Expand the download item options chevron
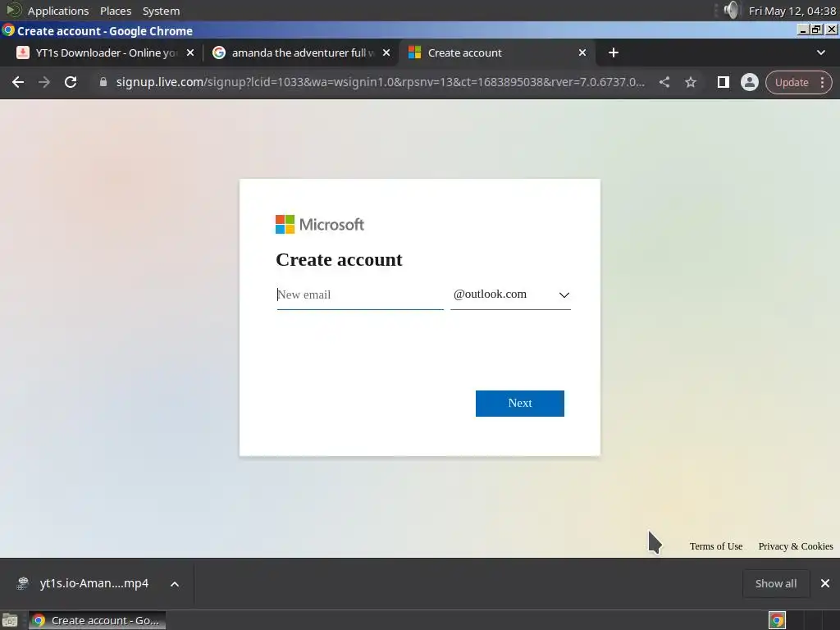 tap(175, 584)
